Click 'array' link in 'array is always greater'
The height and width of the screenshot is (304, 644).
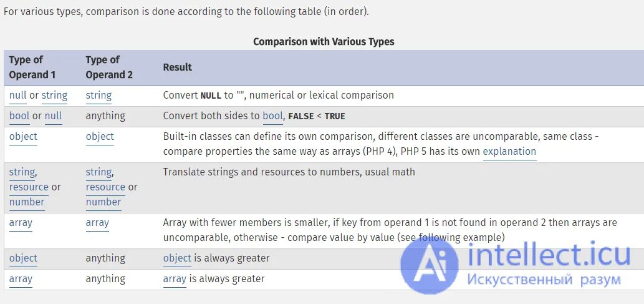click(x=175, y=279)
